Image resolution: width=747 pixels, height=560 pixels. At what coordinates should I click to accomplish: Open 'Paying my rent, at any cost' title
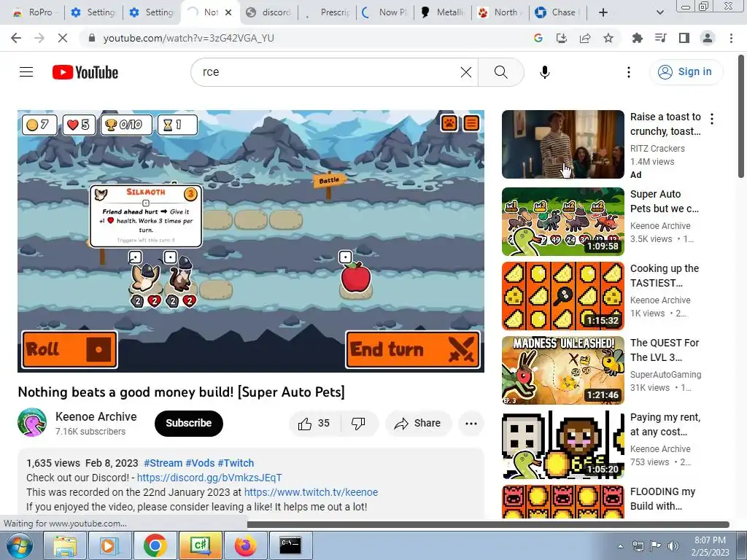click(665, 424)
